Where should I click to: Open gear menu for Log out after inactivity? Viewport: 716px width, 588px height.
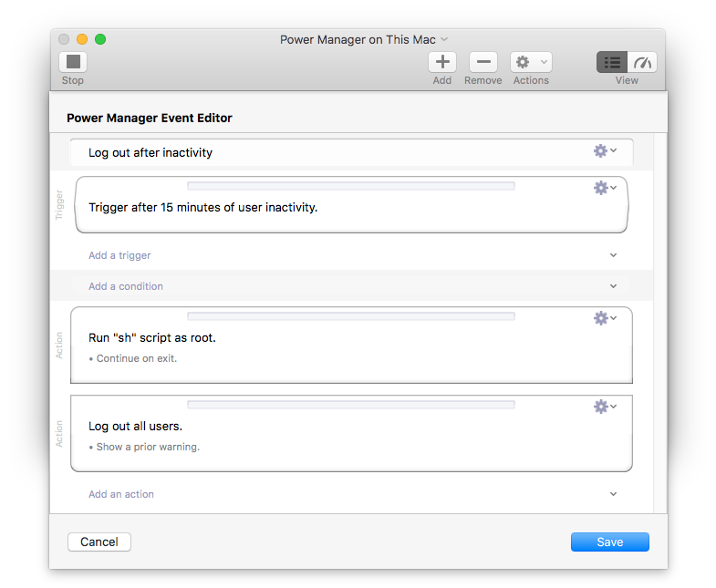click(605, 150)
